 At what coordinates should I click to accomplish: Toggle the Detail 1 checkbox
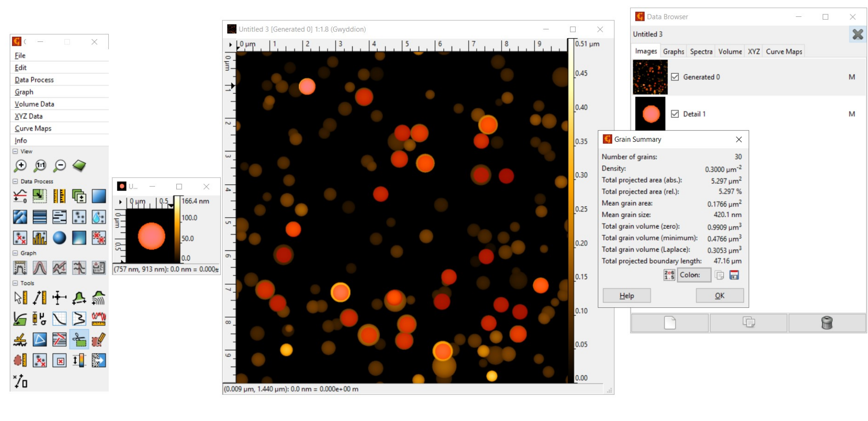point(675,114)
